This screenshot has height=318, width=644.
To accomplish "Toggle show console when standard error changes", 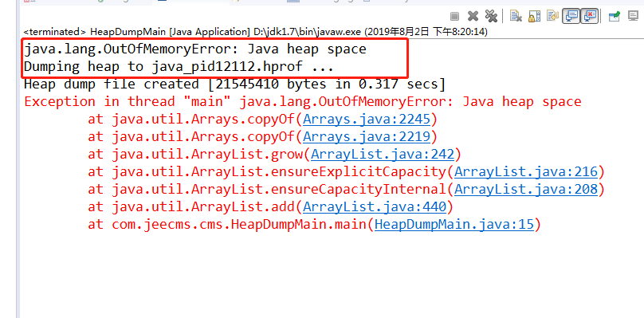I will tap(589, 17).
